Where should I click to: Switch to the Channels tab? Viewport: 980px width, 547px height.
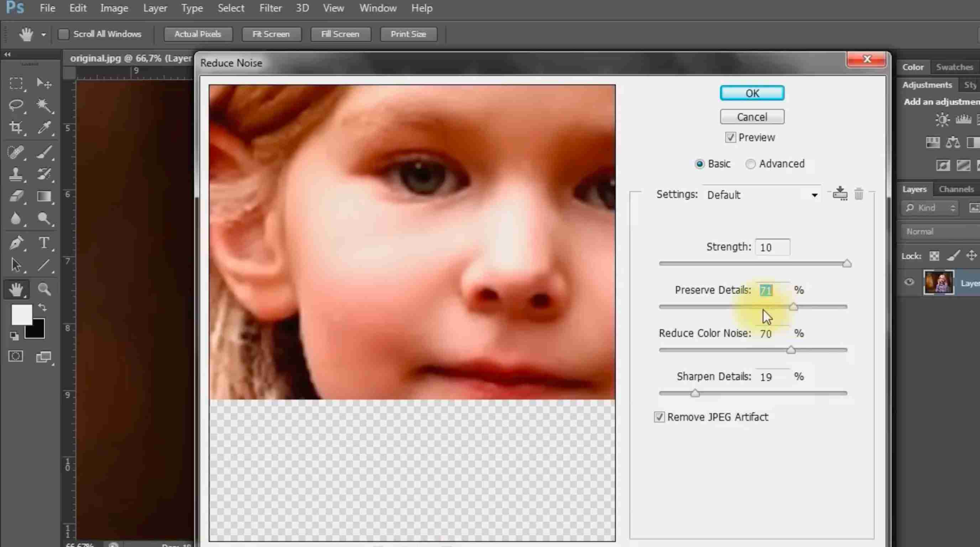coord(956,189)
